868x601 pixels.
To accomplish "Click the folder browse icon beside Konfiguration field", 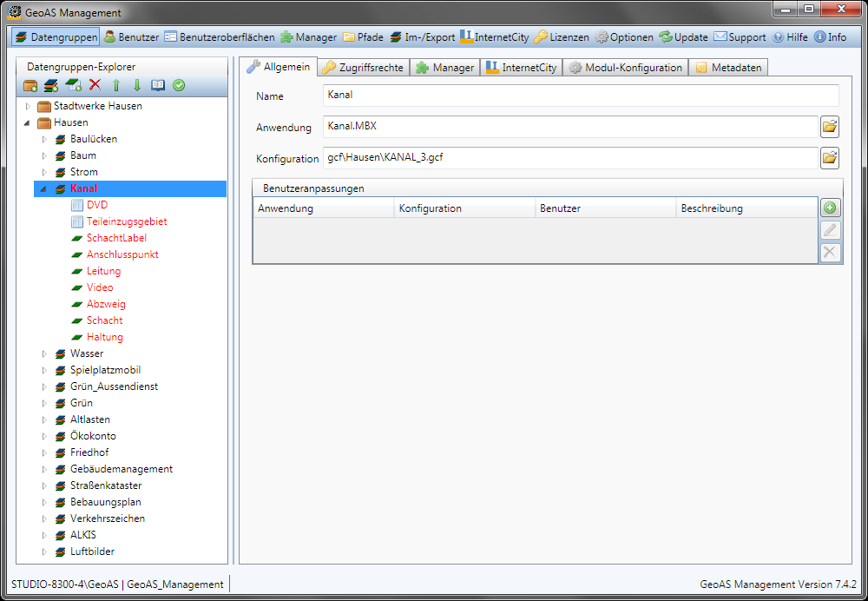I will (829, 158).
